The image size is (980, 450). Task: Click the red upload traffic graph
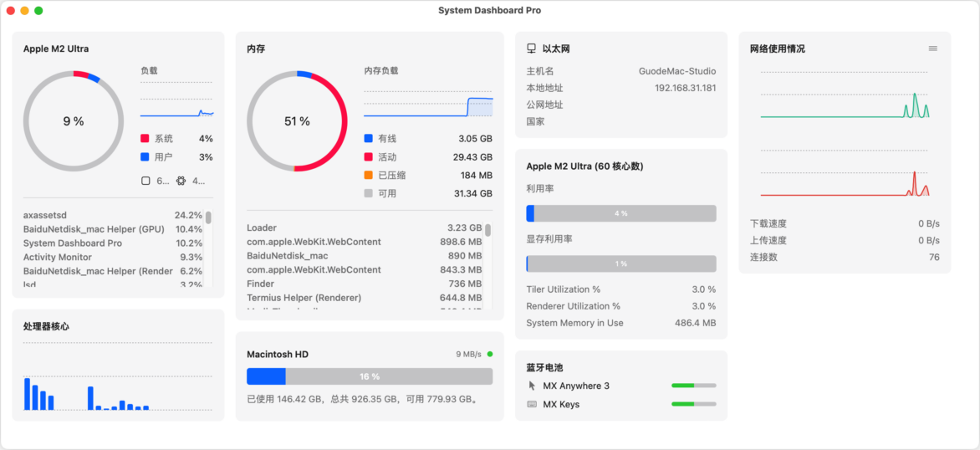click(845, 173)
